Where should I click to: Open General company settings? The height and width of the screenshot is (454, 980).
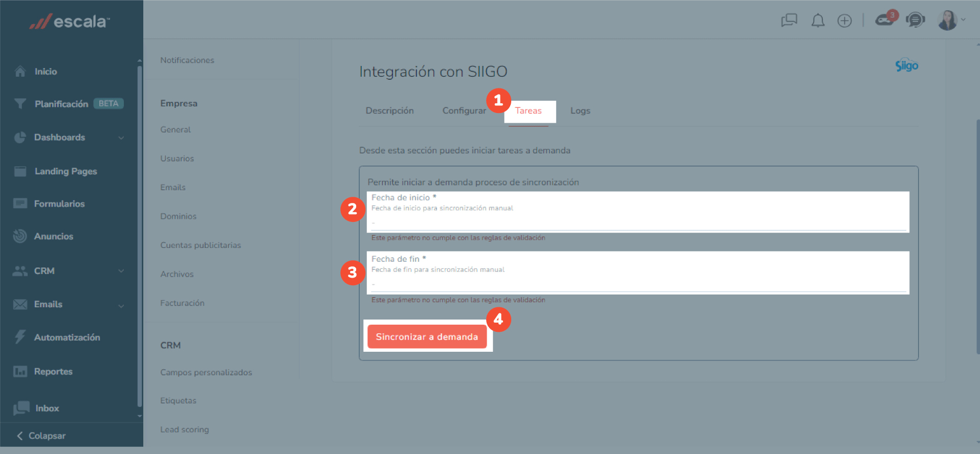pos(176,130)
